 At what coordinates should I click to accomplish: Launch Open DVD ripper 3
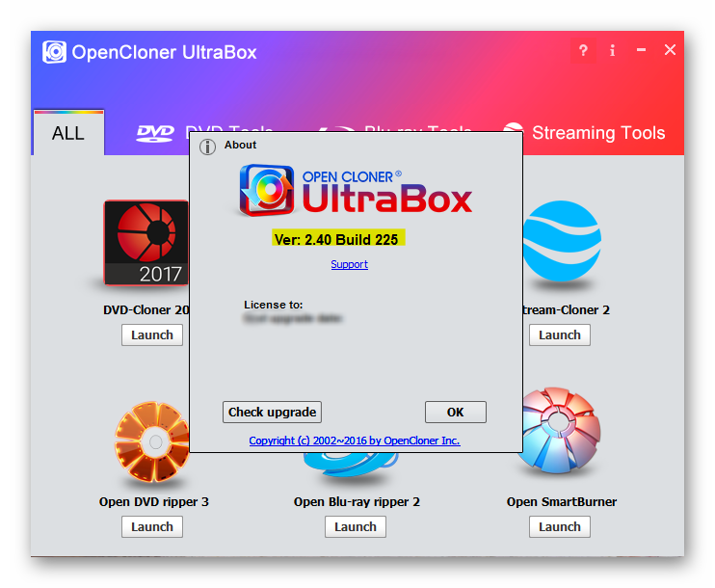click(x=152, y=527)
